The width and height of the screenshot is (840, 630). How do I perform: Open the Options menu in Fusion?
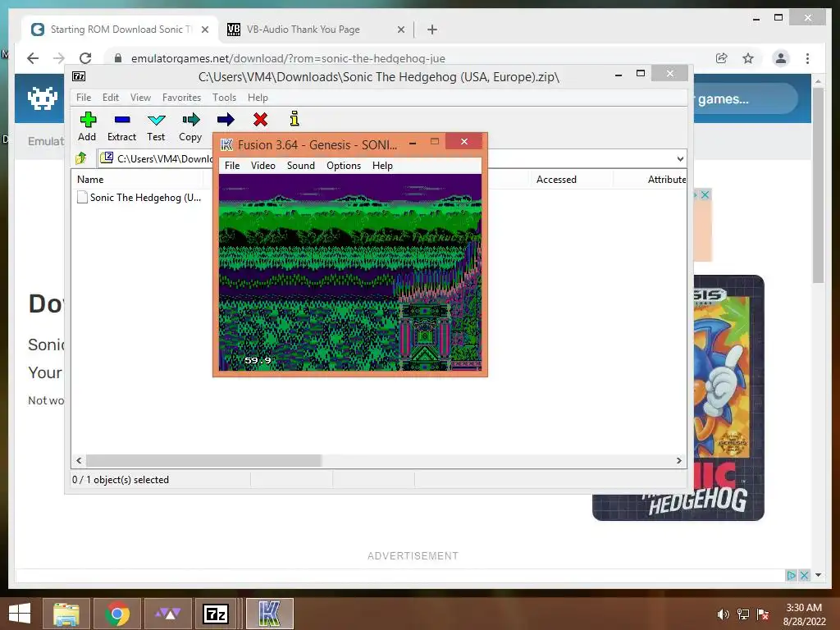click(x=344, y=166)
